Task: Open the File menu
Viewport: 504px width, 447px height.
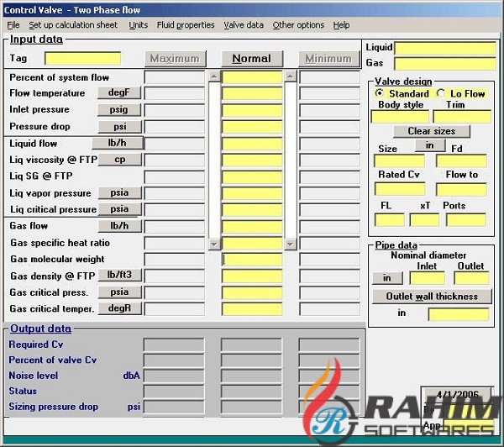Action: tap(13, 25)
